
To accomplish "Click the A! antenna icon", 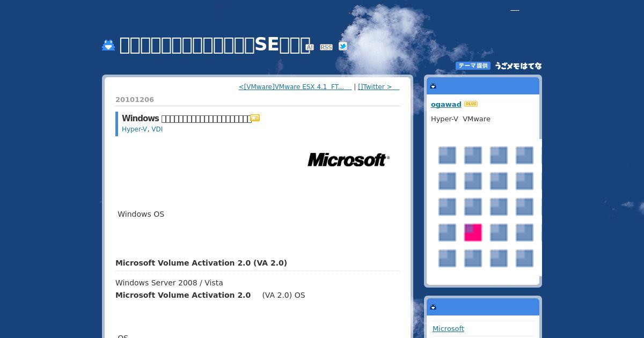I will point(309,47).
